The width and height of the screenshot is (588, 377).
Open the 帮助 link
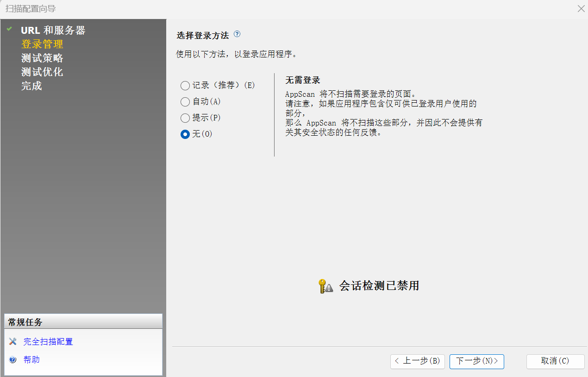point(31,359)
